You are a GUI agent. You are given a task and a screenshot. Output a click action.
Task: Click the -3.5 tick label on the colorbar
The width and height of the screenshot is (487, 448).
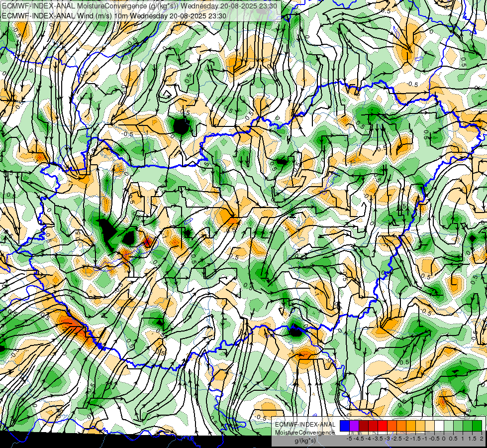[378, 439]
